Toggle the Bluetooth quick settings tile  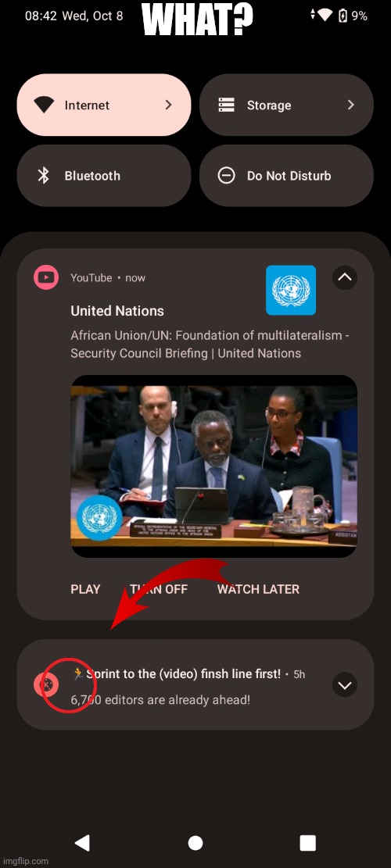coord(104,176)
